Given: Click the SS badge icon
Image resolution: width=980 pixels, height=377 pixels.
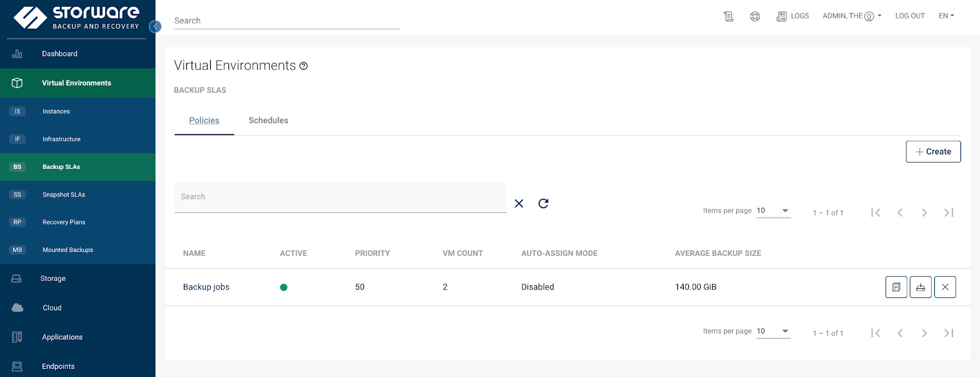Looking at the screenshot, I should tap(17, 195).
